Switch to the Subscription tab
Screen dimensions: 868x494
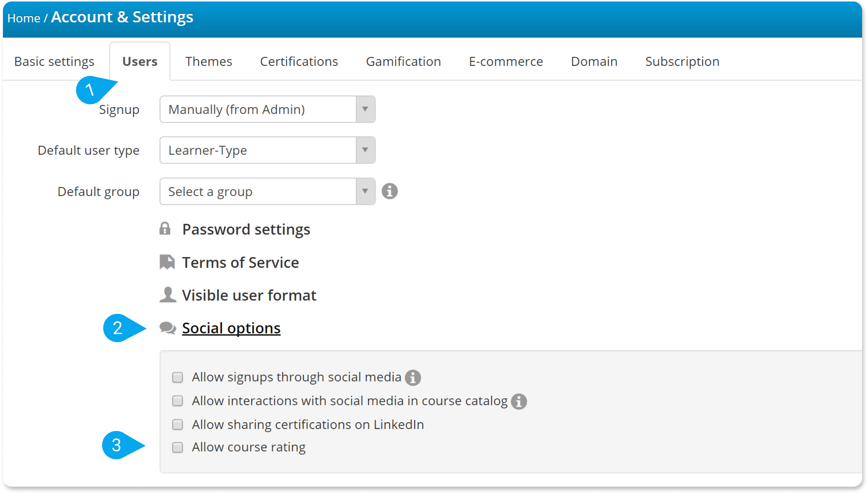(682, 61)
